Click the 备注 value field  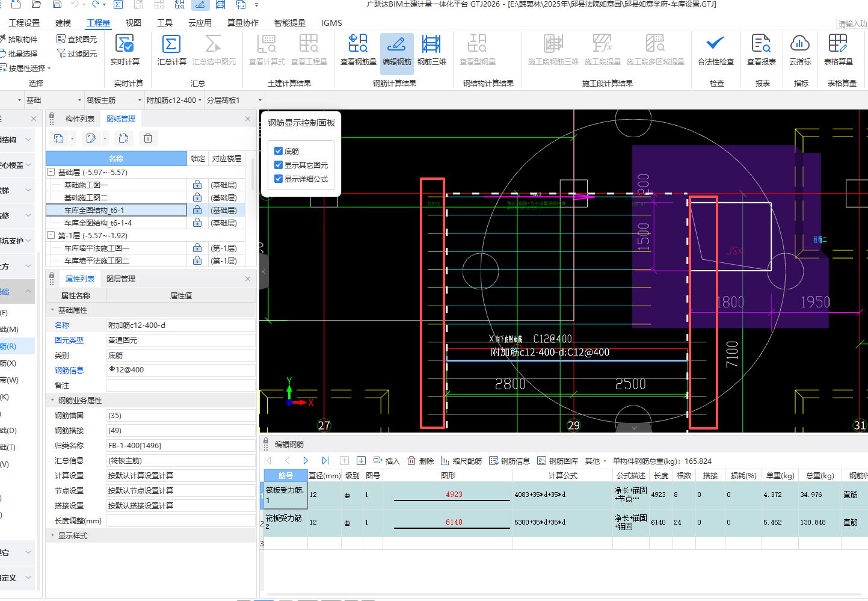coord(180,385)
